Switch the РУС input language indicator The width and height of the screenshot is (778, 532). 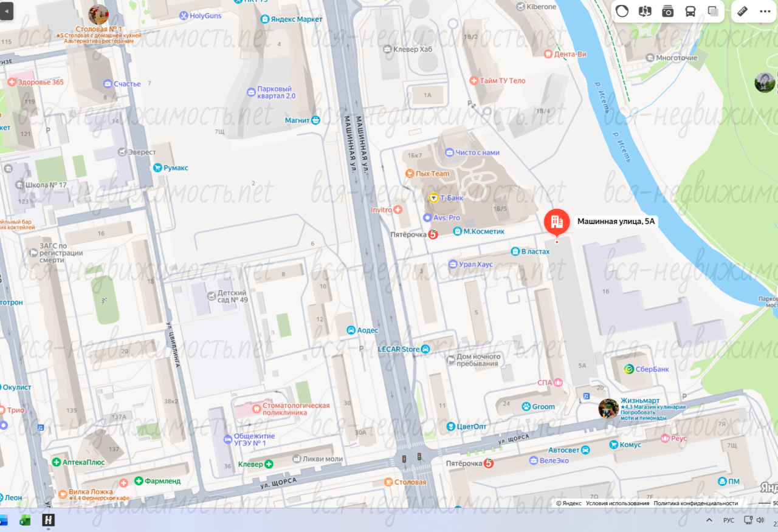[x=729, y=520]
